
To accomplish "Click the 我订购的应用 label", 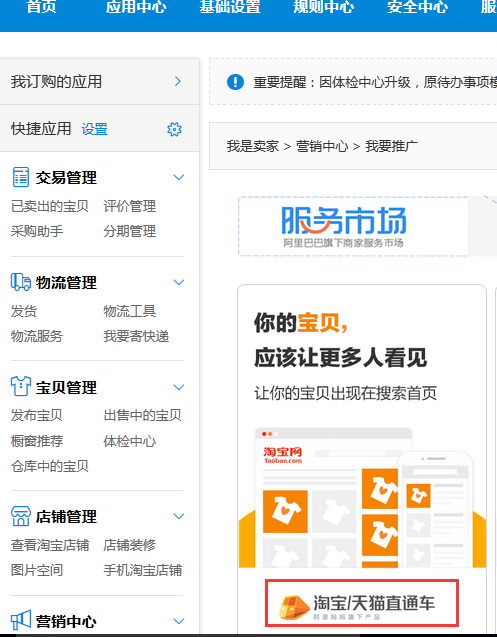I will [x=56, y=81].
